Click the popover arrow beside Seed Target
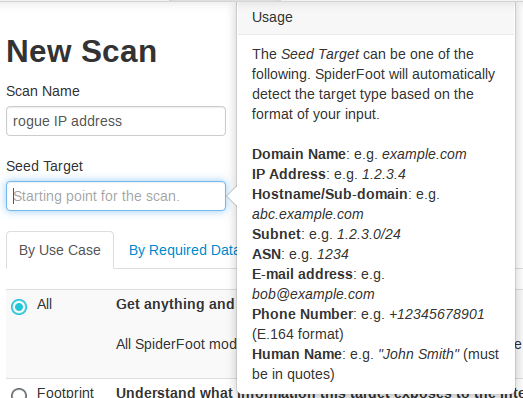The height and width of the screenshot is (398, 523). (x=232, y=196)
